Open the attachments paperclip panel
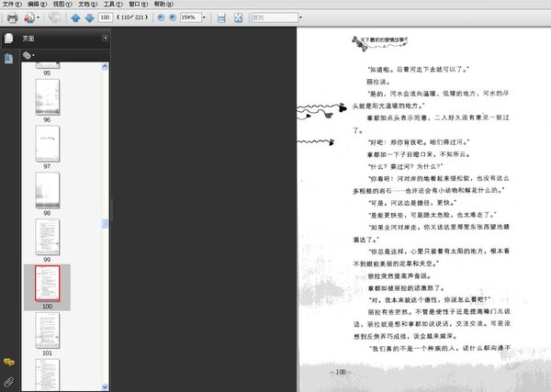 point(9,380)
